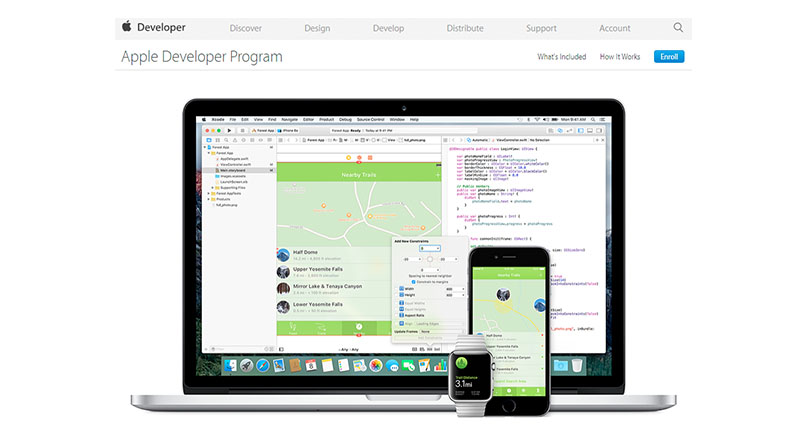The height and width of the screenshot is (445, 800).
Task: Enable the Width constraint checkbox
Action: coord(396,289)
